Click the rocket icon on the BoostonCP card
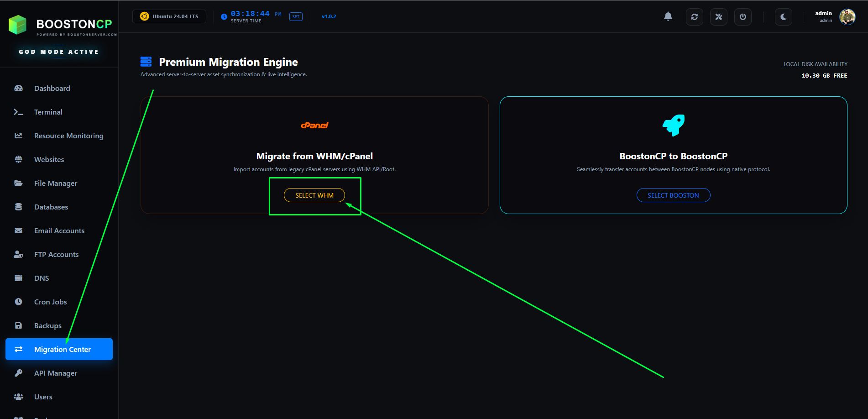Viewport: 868px width, 419px height. tap(673, 125)
